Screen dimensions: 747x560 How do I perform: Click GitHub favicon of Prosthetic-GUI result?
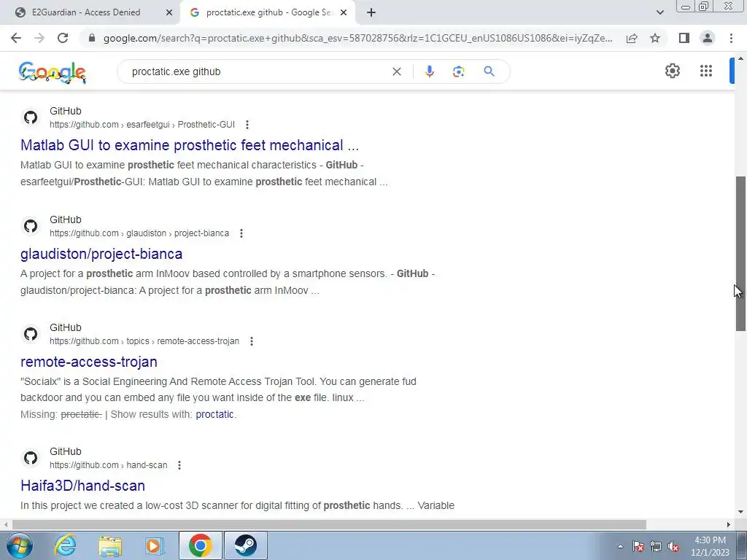click(x=31, y=117)
